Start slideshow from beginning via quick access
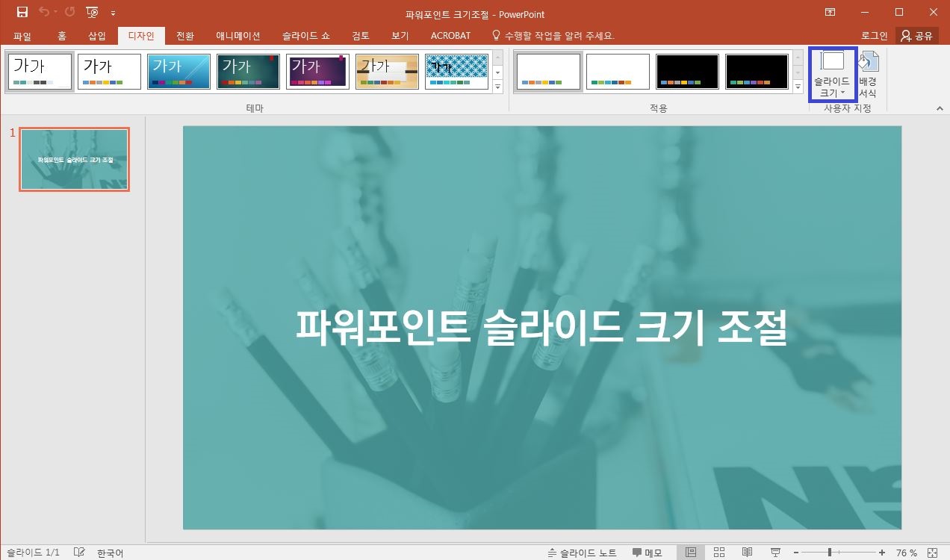The height and width of the screenshot is (560, 950). [x=93, y=13]
